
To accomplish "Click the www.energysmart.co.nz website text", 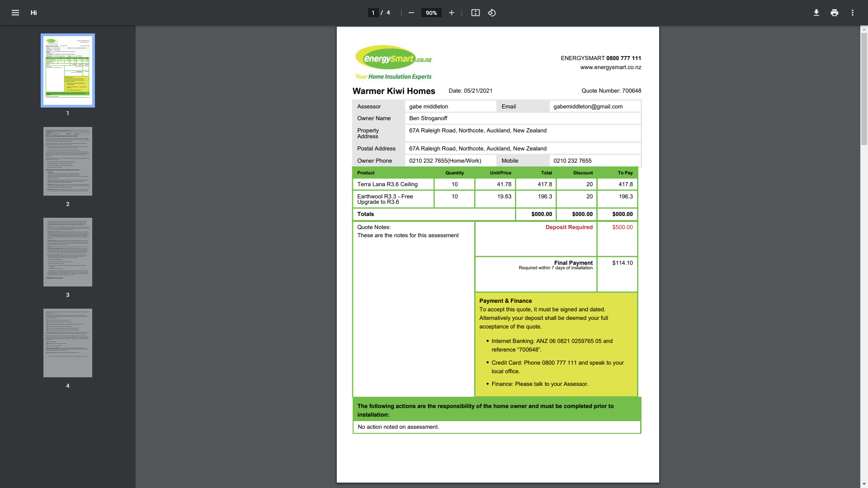I will (x=610, y=67).
